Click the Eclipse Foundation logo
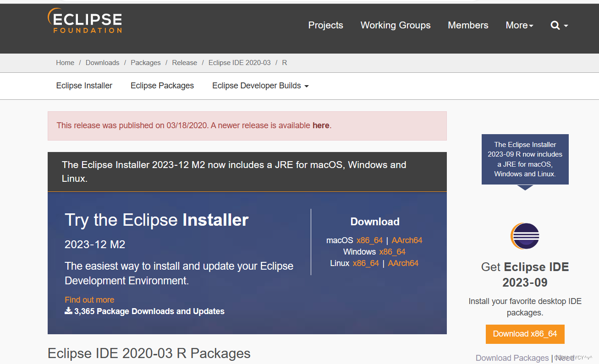This screenshot has height=364, width=599. point(85,20)
